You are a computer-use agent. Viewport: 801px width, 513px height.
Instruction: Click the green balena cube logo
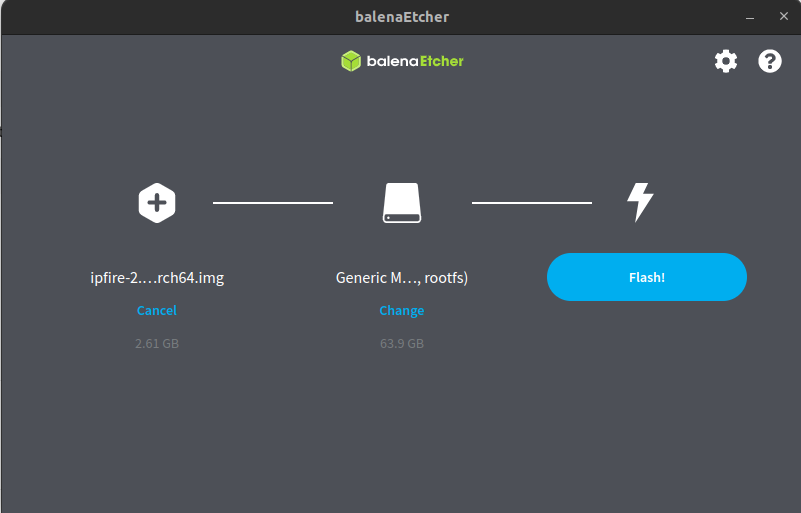click(350, 61)
